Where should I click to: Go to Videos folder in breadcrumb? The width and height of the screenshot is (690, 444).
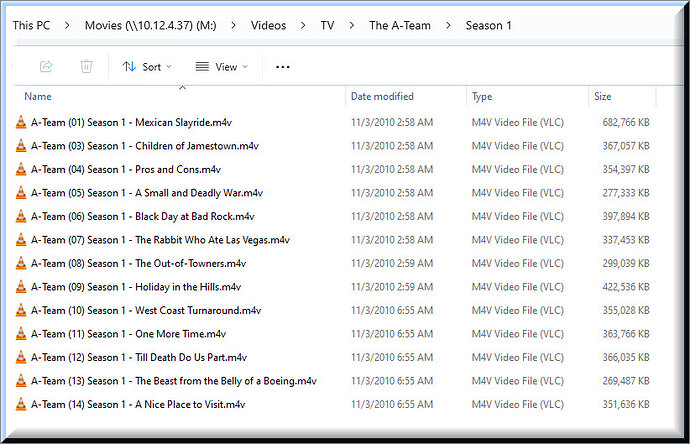pyautogui.click(x=268, y=26)
